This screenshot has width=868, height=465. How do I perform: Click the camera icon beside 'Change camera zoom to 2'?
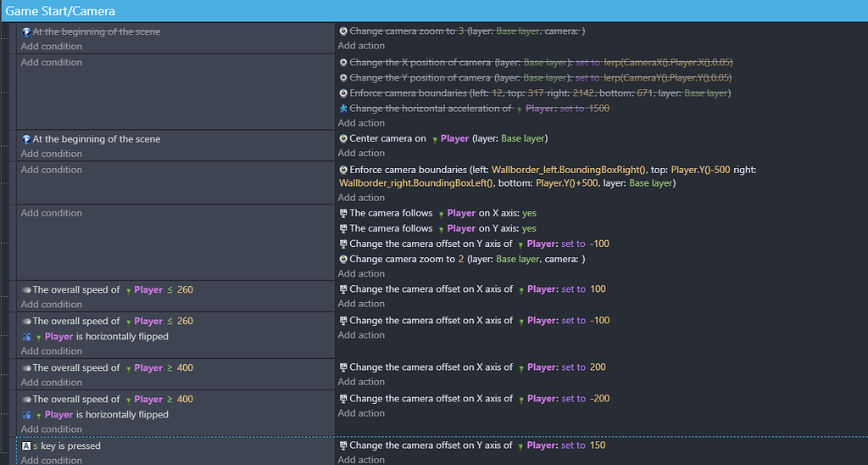[x=343, y=259]
